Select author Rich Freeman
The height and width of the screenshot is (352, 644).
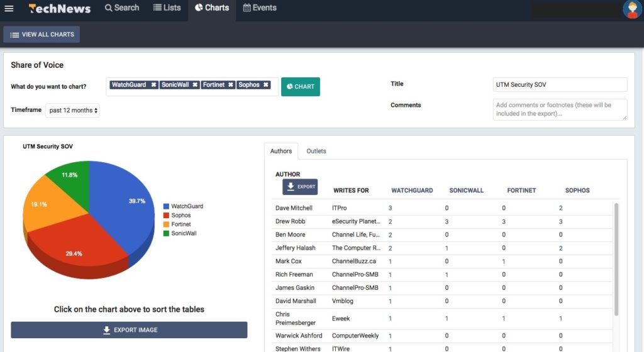click(x=294, y=275)
